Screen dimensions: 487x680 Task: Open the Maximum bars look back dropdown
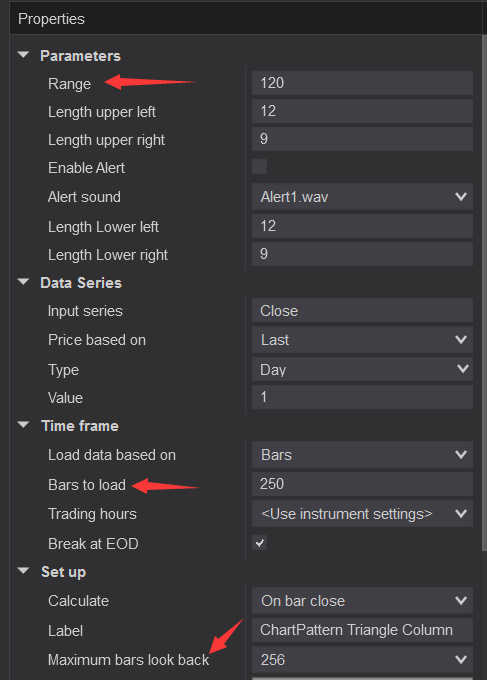click(x=362, y=660)
